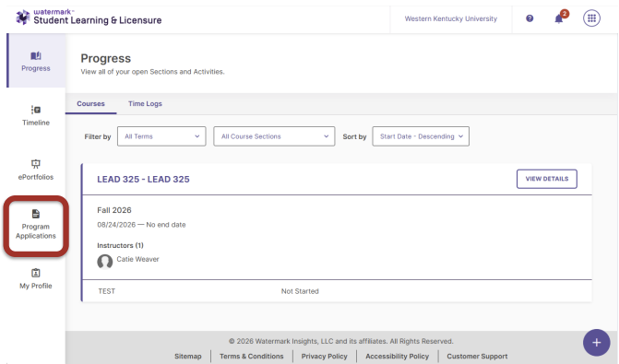
Task: Open the ePortfolios sidebar item
Action: click(36, 170)
